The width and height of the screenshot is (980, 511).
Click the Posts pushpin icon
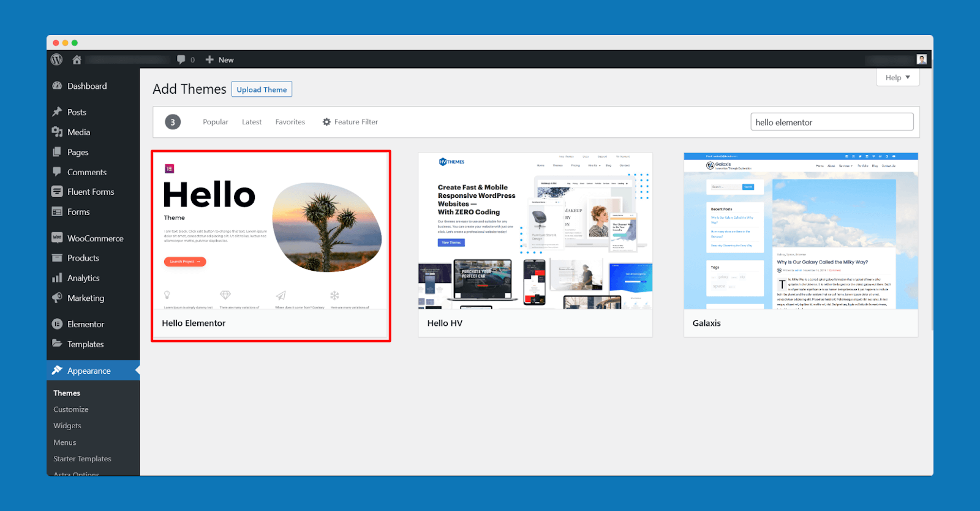tap(57, 112)
